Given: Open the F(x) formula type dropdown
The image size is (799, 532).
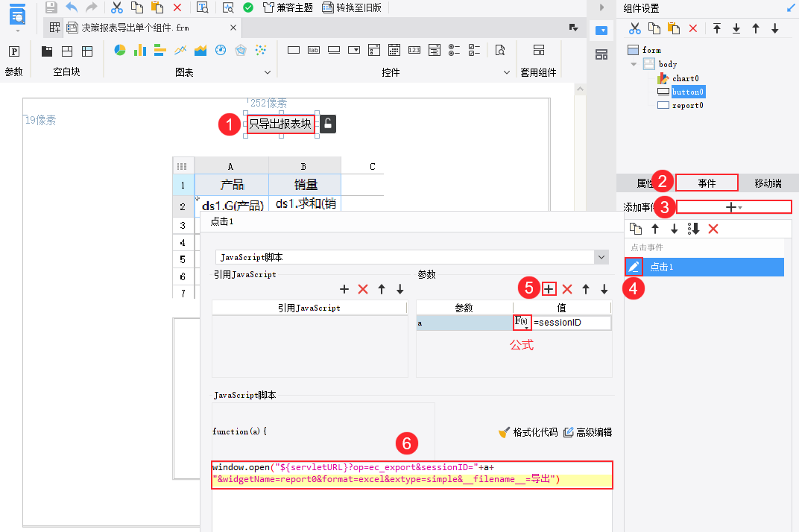Looking at the screenshot, I should pos(522,322).
